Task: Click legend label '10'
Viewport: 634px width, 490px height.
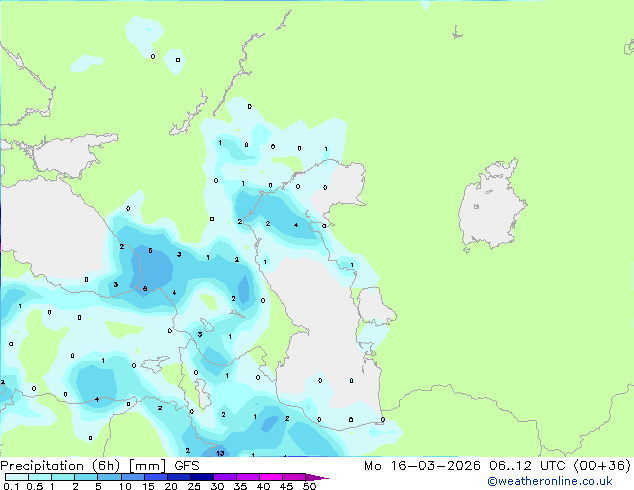Action: click(x=125, y=486)
